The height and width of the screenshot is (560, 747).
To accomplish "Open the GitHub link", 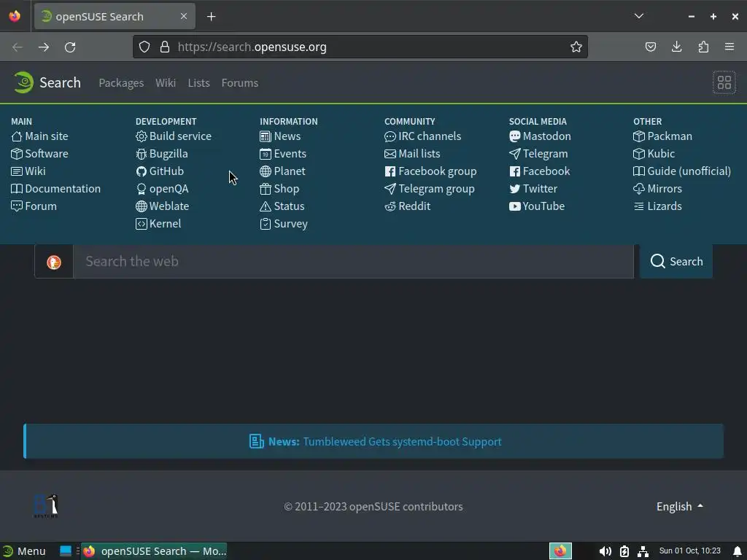I will [160, 171].
